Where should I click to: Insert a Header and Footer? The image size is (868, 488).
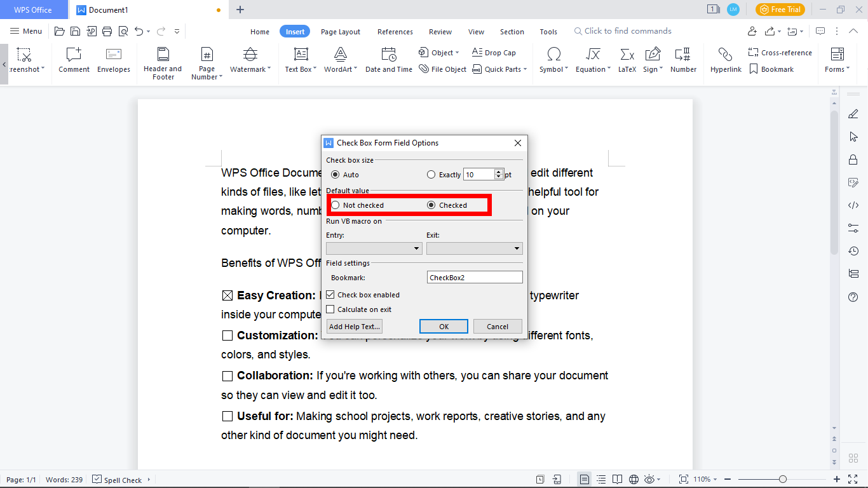click(x=163, y=62)
